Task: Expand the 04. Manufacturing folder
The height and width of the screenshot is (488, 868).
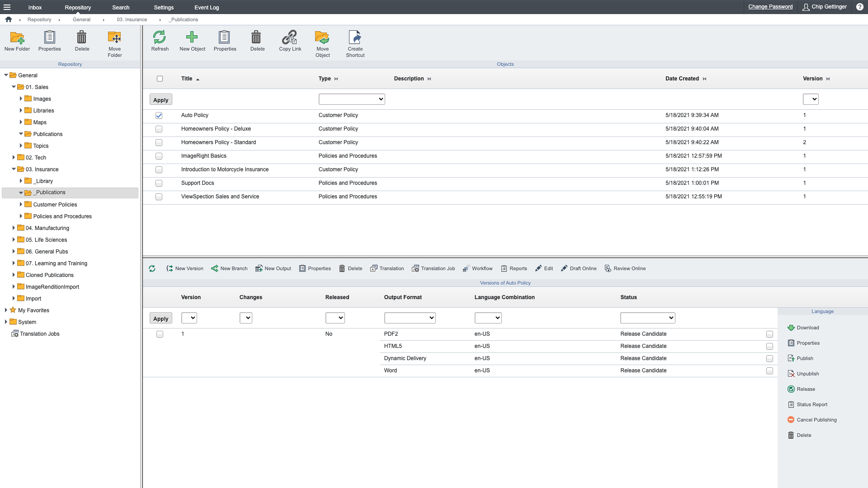Action: click(x=14, y=228)
